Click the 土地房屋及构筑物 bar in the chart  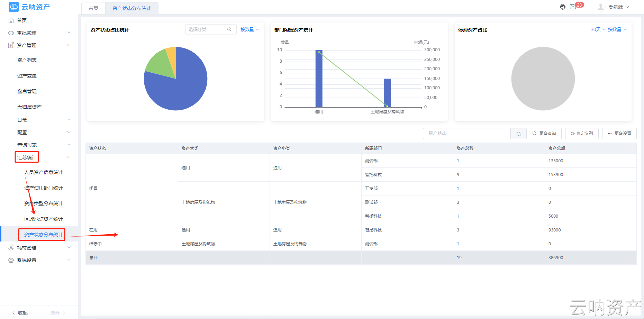pyautogui.click(x=387, y=93)
